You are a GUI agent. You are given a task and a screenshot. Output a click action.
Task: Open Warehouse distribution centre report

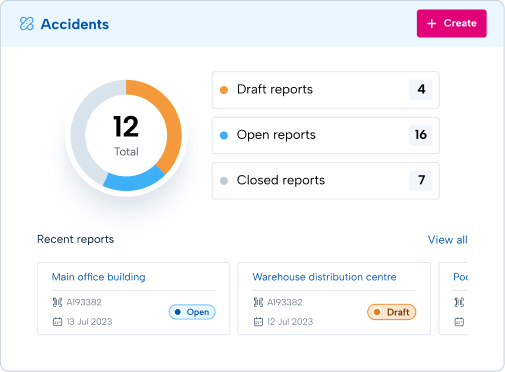[324, 277]
